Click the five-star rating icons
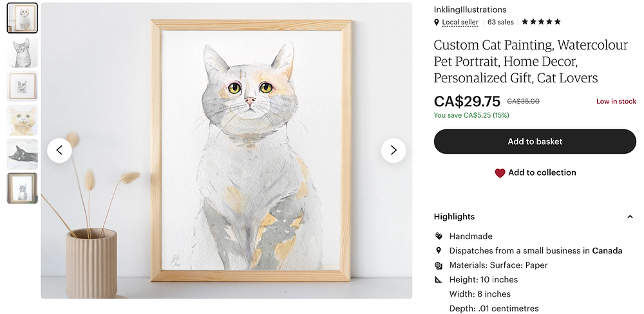644x314 pixels. click(541, 22)
